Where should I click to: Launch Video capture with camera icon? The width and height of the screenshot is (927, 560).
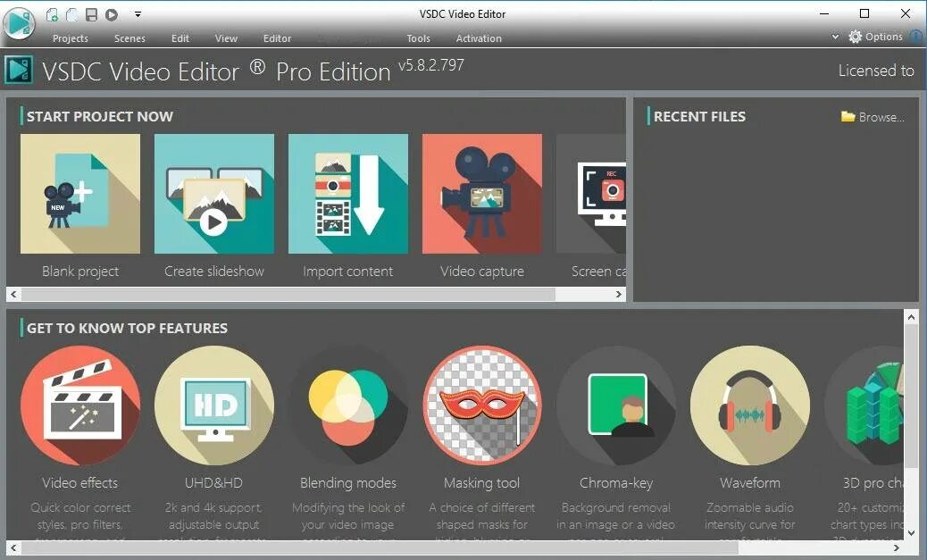[482, 194]
